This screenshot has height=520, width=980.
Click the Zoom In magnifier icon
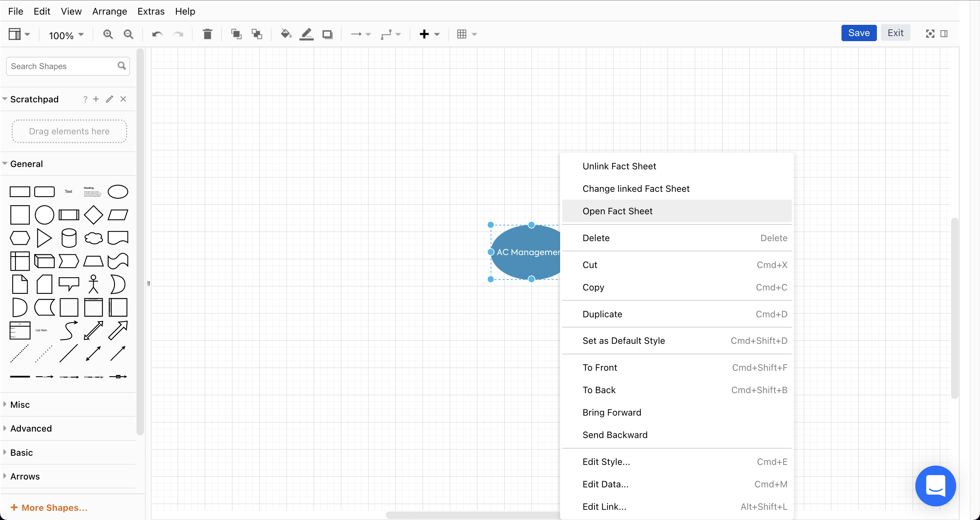pos(108,34)
